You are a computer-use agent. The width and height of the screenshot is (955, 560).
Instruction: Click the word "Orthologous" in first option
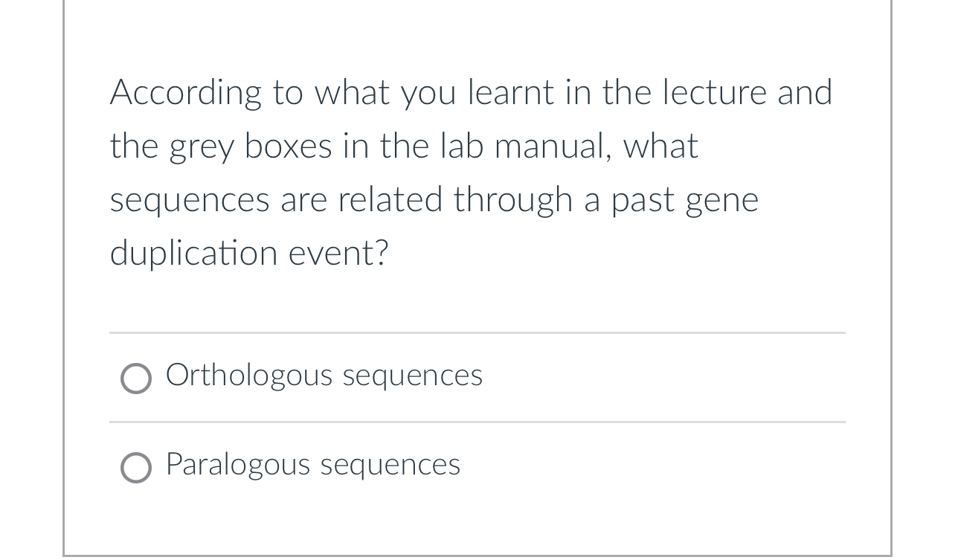pyautogui.click(x=249, y=376)
